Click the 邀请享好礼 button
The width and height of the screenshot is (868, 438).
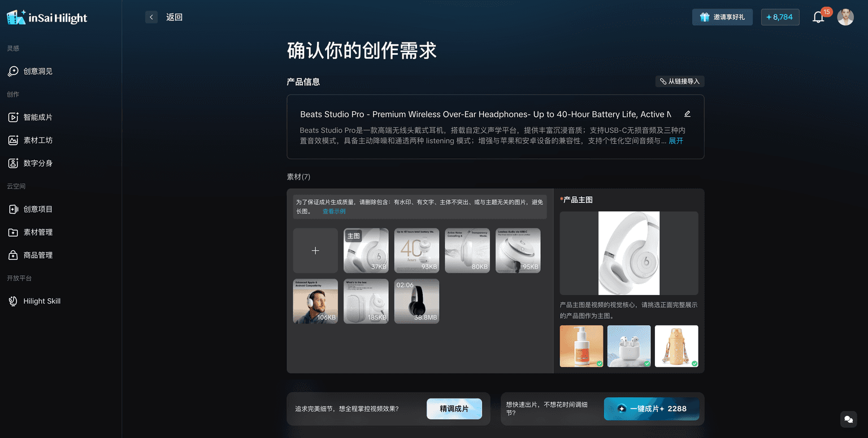[x=722, y=17]
